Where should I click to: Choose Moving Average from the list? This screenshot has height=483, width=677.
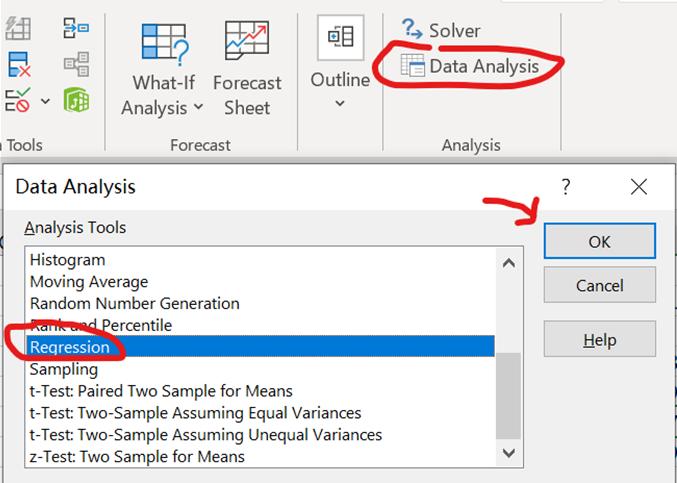click(89, 282)
